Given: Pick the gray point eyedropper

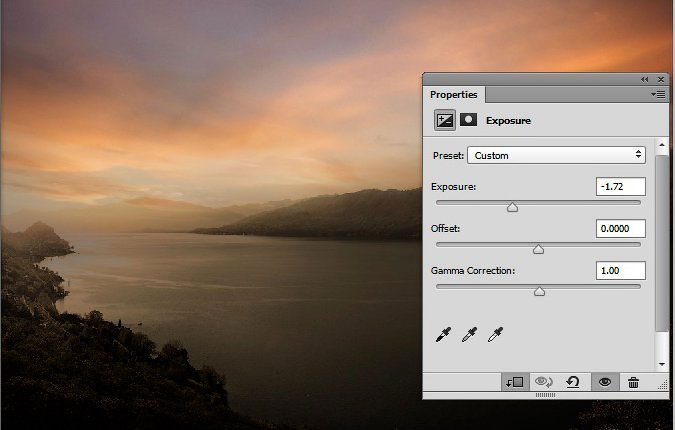Looking at the screenshot, I should coord(469,334).
